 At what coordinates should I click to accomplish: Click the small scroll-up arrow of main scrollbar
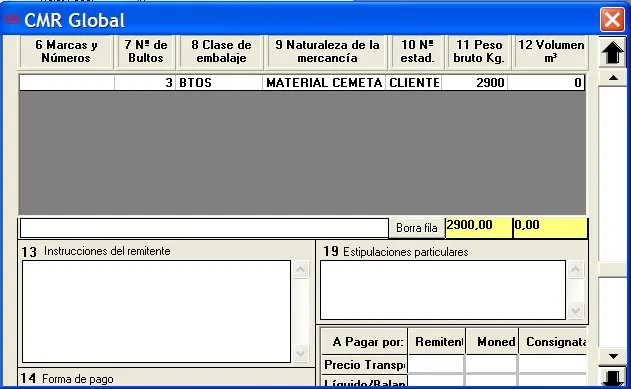[x=612, y=78]
